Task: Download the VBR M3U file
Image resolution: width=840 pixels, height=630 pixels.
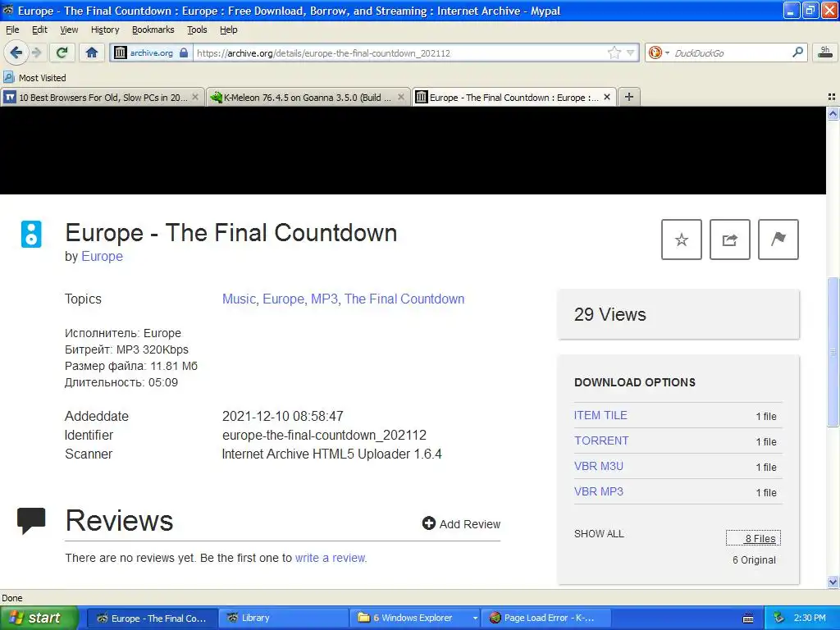Action: pos(599,466)
